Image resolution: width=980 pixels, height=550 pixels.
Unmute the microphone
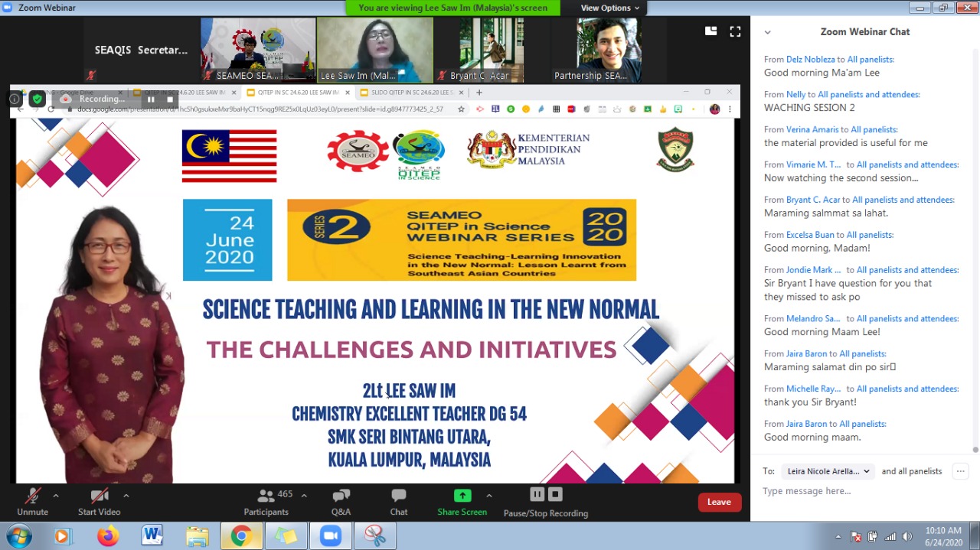32,501
